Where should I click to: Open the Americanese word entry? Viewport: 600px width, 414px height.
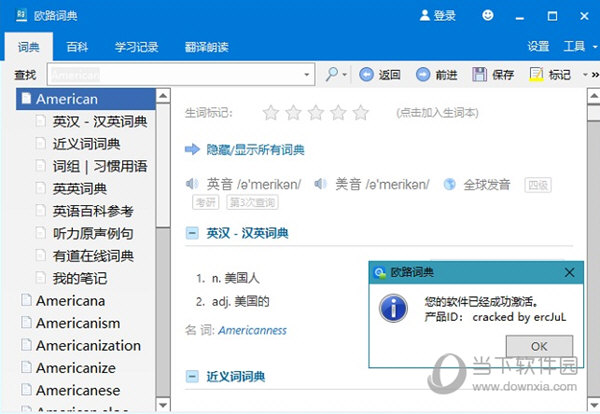click(78, 390)
